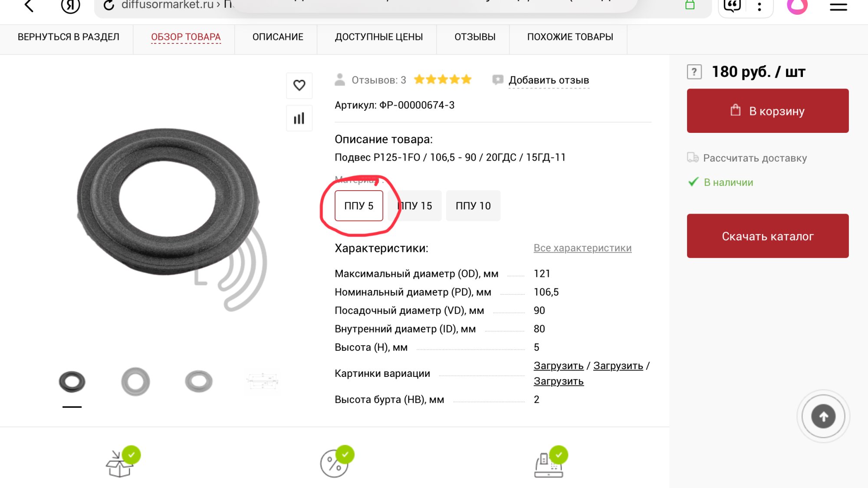Open browser three-dots options menu
Screen dimensions: 868x488
(759, 7)
